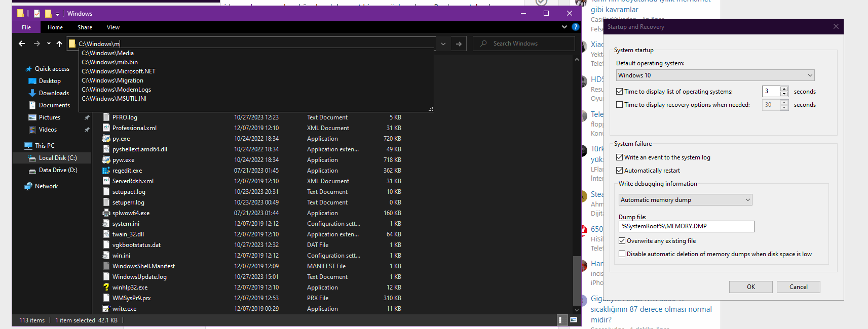
Task: Select C:\Windows\Media suggestion
Action: tap(107, 53)
